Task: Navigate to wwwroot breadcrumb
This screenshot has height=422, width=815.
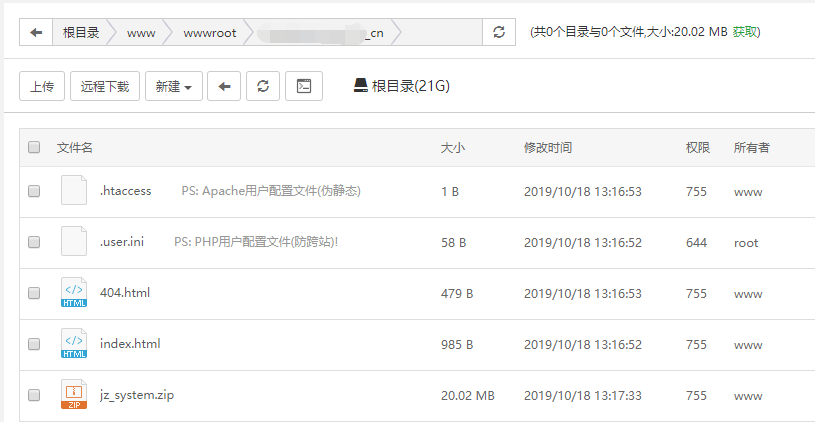Action: [209, 33]
